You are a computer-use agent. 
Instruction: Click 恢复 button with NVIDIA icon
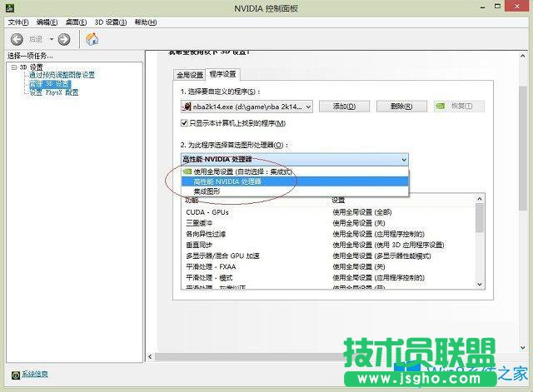tap(459, 107)
